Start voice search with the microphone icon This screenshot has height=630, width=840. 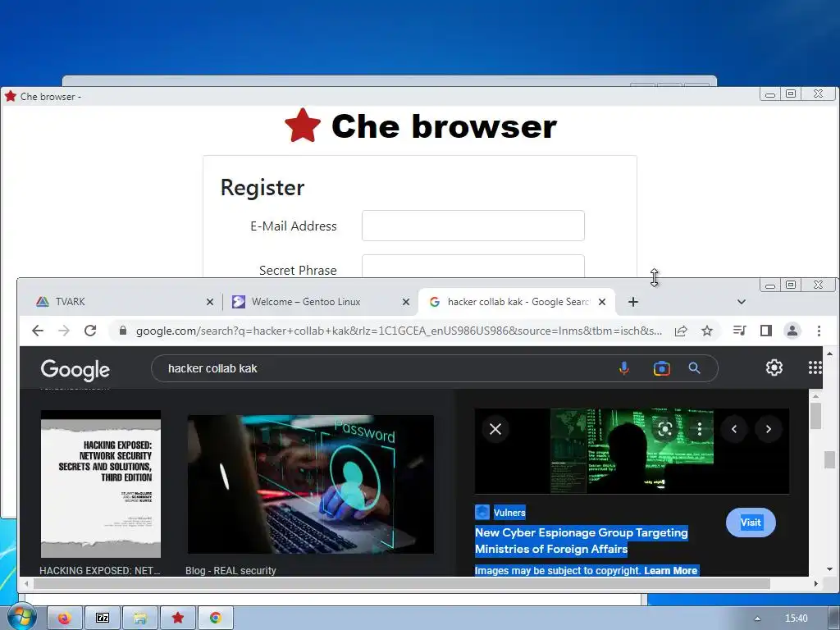click(624, 368)
